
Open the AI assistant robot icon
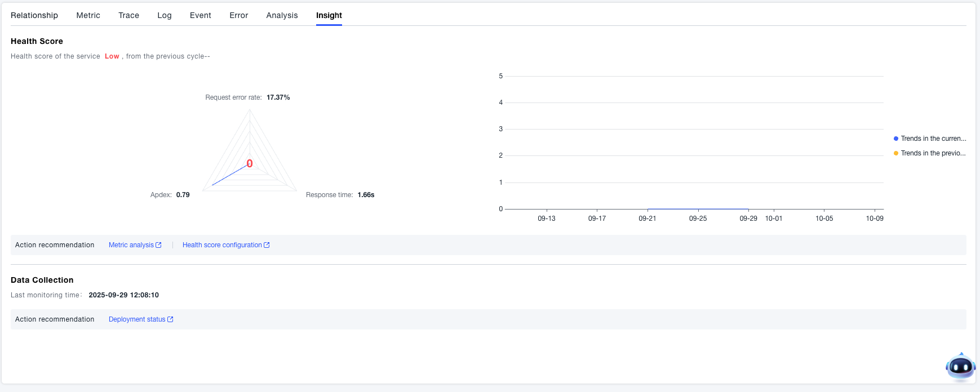tap(960, 367)
